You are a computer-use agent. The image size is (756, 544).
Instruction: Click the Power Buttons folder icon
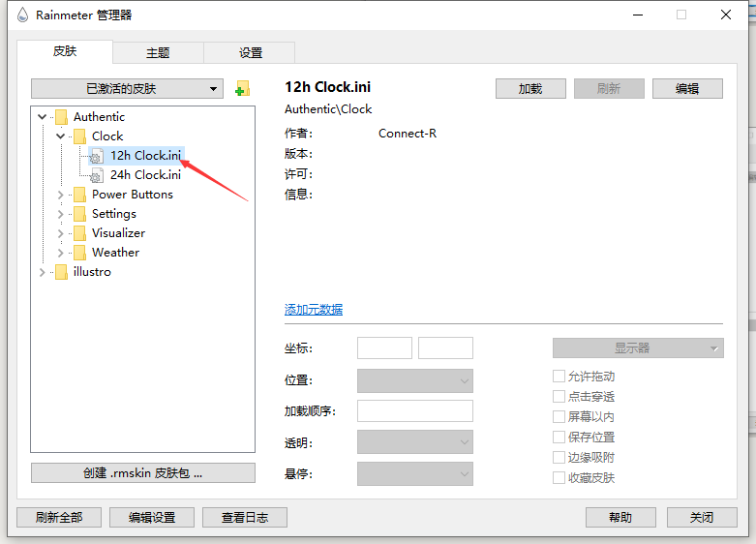click(x=79, y=195)
